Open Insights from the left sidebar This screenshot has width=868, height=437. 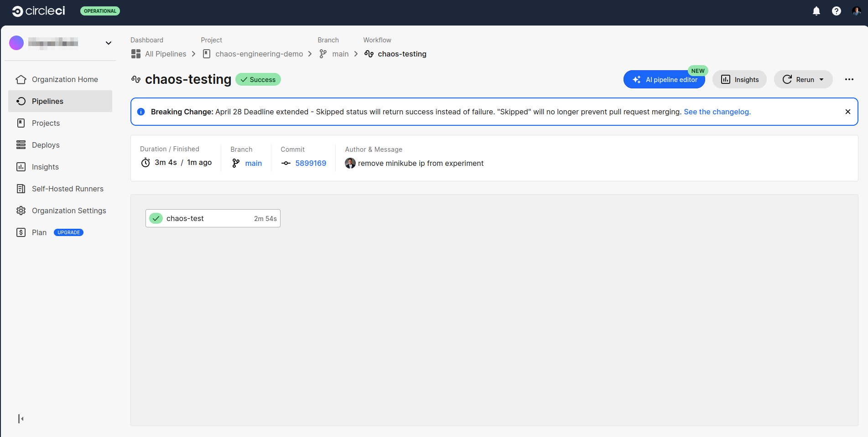coord(45,167)
